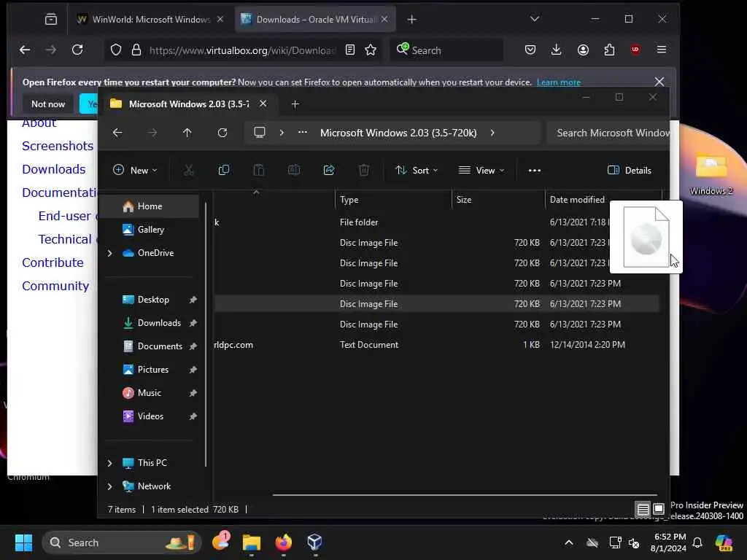The width and height of the screenshot is (747, 560).
Task: Switch to large thumbnails view in status bar
Action: pos(659,509)
